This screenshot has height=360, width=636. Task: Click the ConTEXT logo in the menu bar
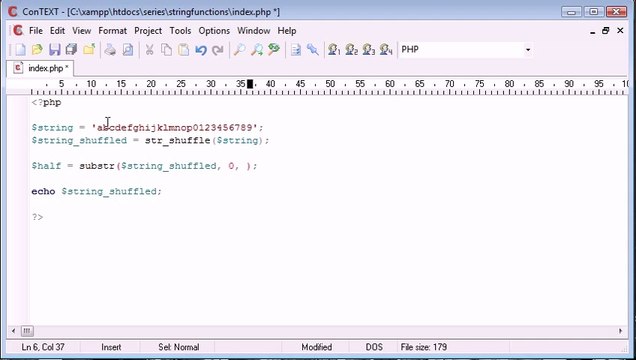[17, 30]
